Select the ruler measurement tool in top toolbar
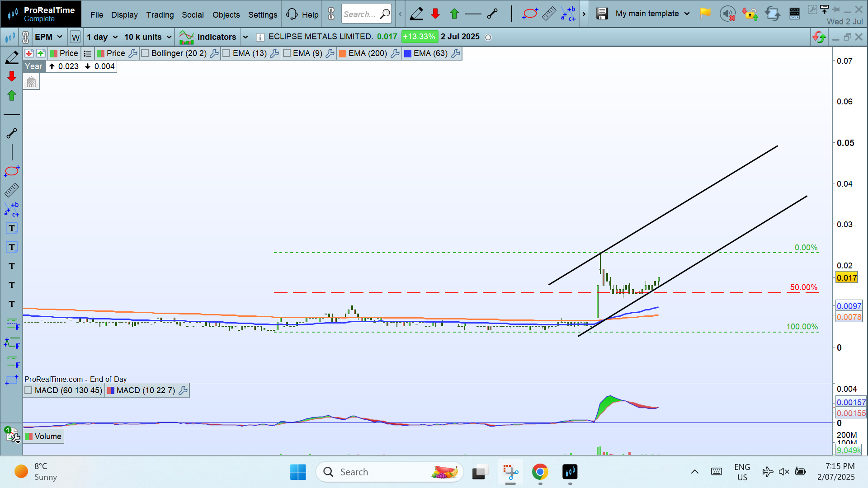The width and height of the screenshot is (868, 488). (549, 14)
